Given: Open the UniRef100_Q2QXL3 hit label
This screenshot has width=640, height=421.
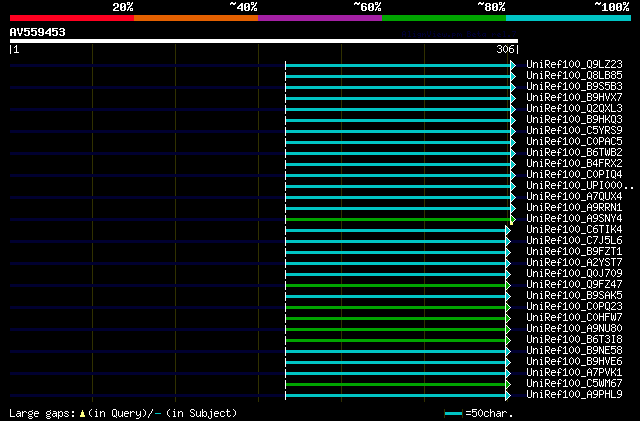Looking at the screenshot, I should click(574, 109).
